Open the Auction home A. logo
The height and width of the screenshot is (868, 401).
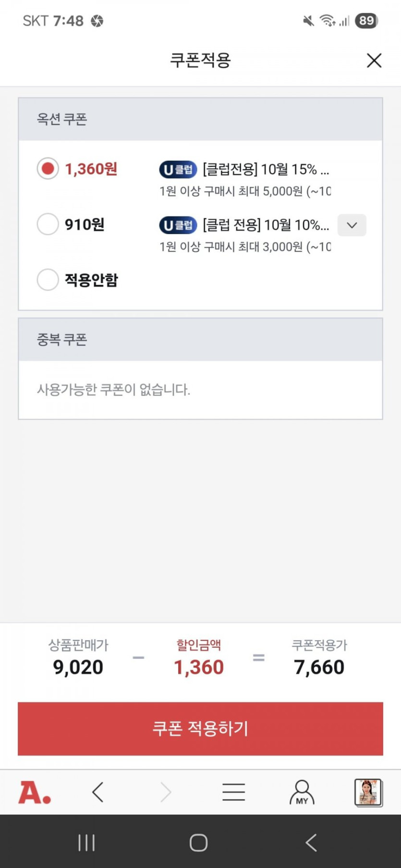point(35,792)
